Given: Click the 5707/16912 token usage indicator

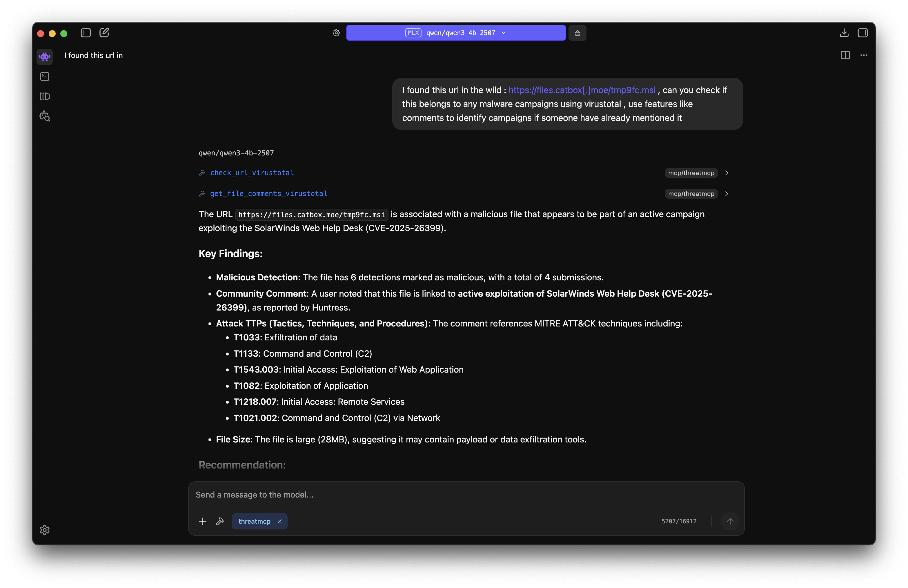Looking at the screenshot, I should click(x=679, y=521).
